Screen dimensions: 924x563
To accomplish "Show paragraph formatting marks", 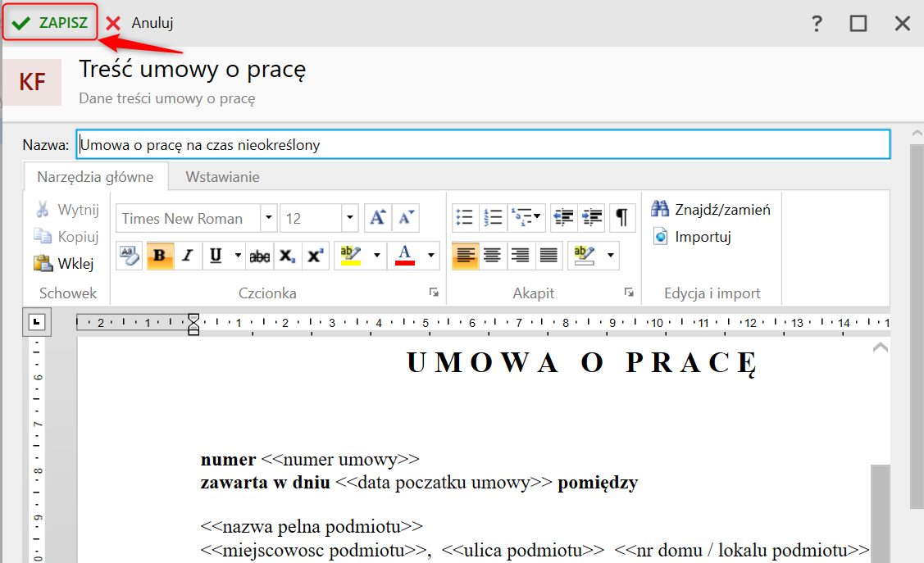I will tap(622, 218).
